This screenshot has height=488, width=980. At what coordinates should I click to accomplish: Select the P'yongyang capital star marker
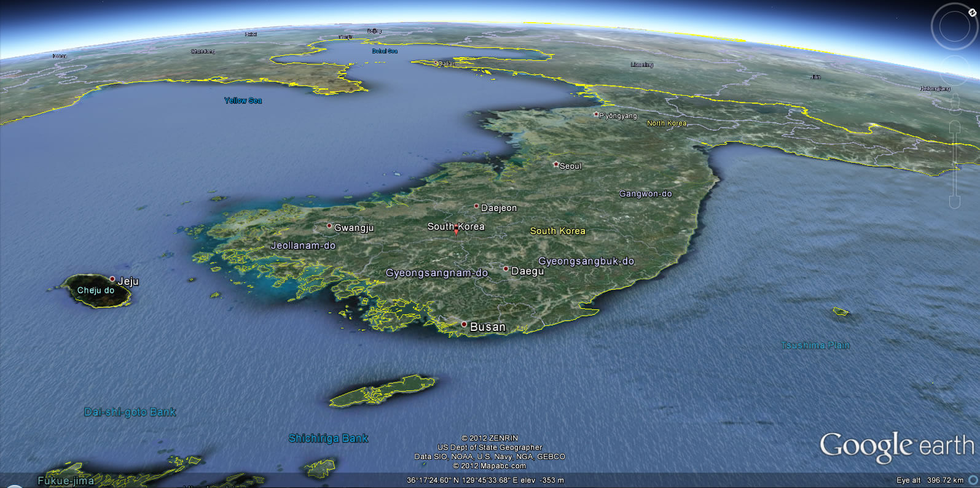point(595,114)
